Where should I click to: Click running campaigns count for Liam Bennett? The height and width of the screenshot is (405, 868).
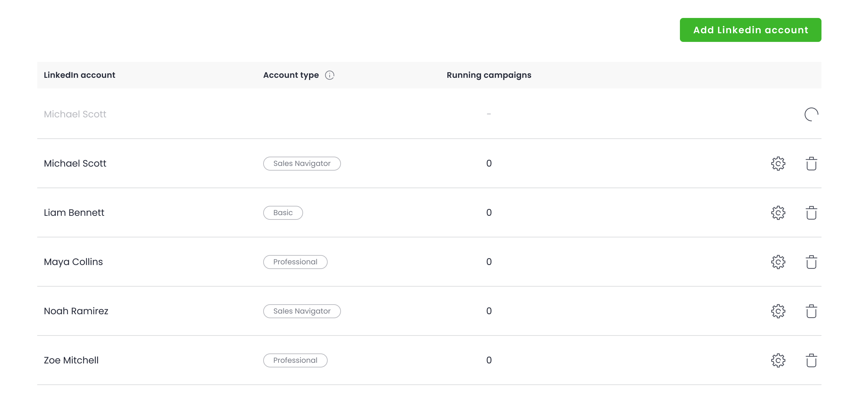coord(488,213)
